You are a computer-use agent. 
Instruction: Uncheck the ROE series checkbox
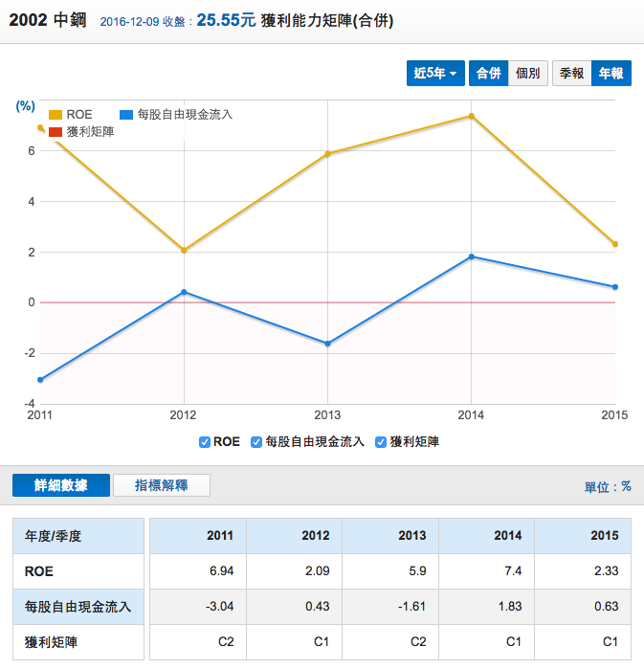[205, 442]
